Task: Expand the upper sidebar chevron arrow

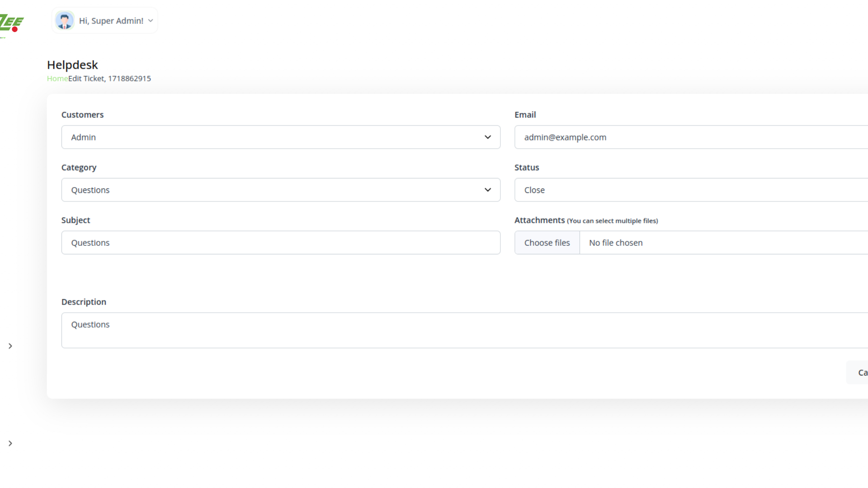Action: point(10,346)
